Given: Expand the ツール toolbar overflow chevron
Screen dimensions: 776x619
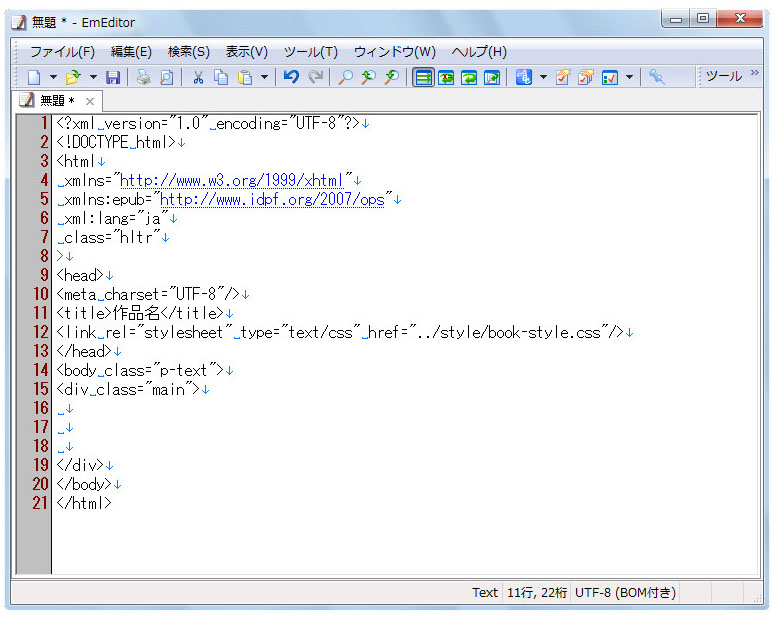Looking at the screenshot, I should [x=754, y=72].
